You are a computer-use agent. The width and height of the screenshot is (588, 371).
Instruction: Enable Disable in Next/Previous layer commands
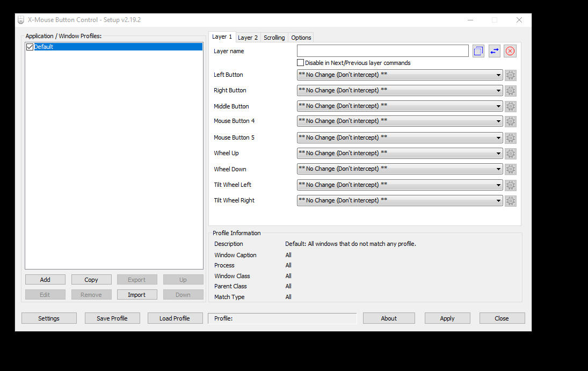click(x=300, y=63)
